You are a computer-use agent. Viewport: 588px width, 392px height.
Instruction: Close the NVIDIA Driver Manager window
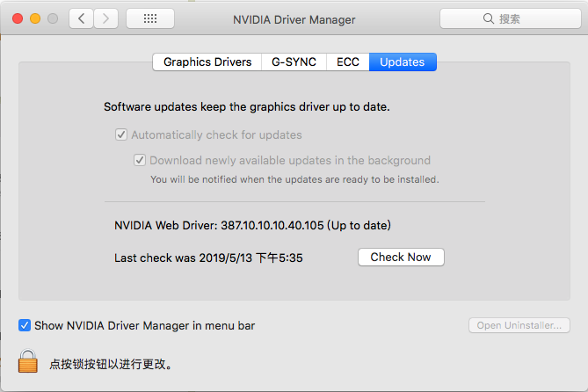click(18, 18)
